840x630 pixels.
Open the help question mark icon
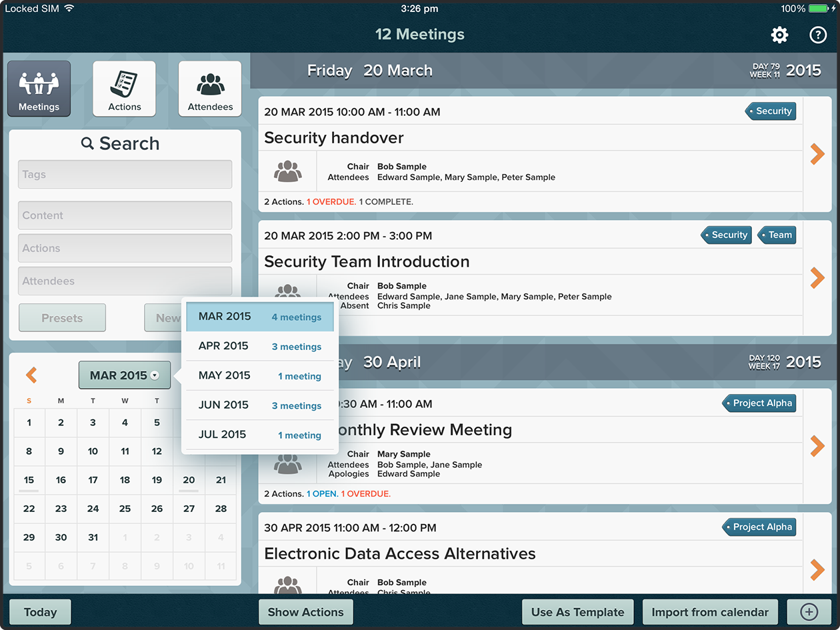click(x=818, y=35)
